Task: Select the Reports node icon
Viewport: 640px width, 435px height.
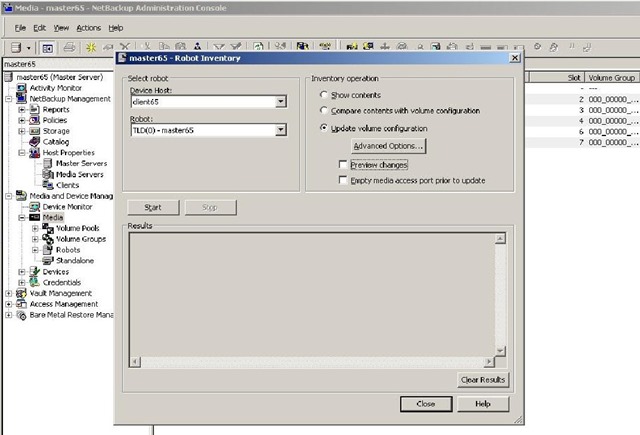Action: coord(35,109)
